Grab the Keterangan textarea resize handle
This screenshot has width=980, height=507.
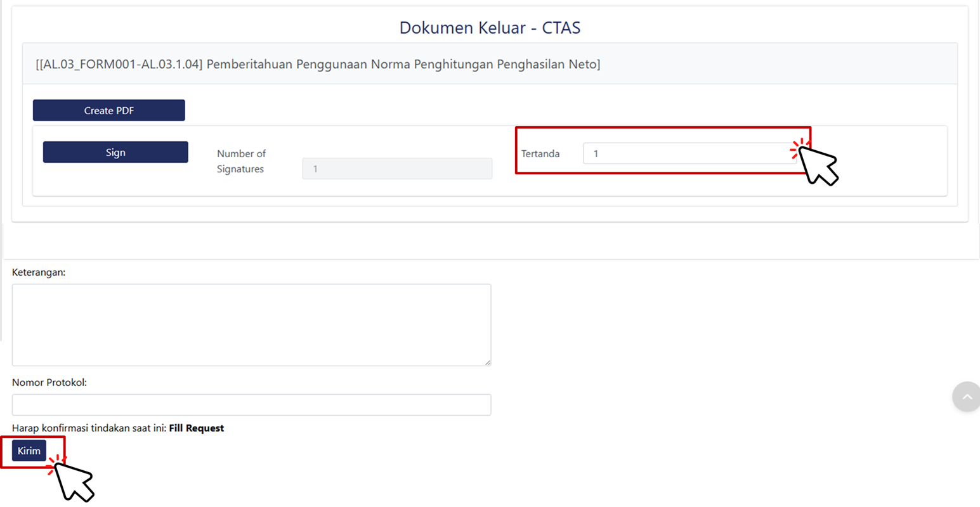click(x=487, y=362)
